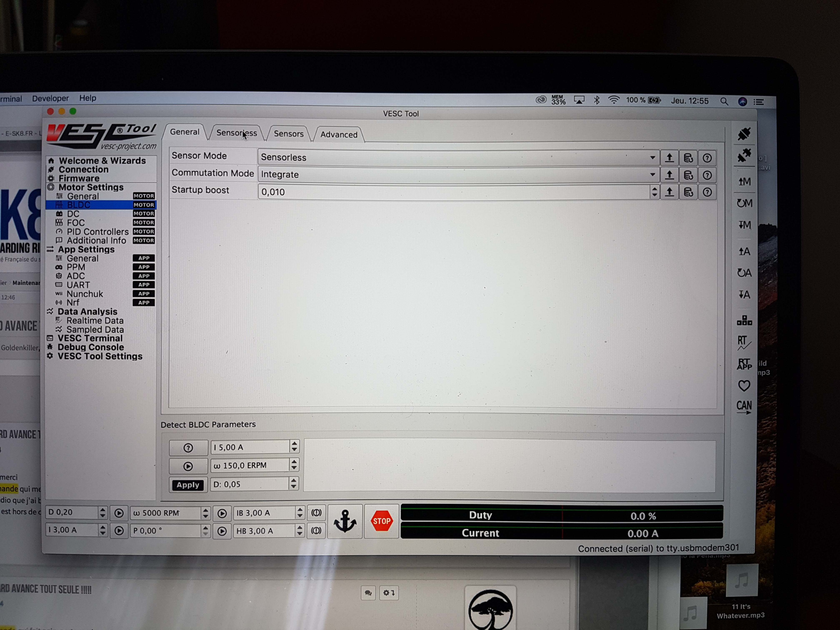Show help for Sensor Mode
Viewport: 840px width, 630px height.
[x=707, y=158]
